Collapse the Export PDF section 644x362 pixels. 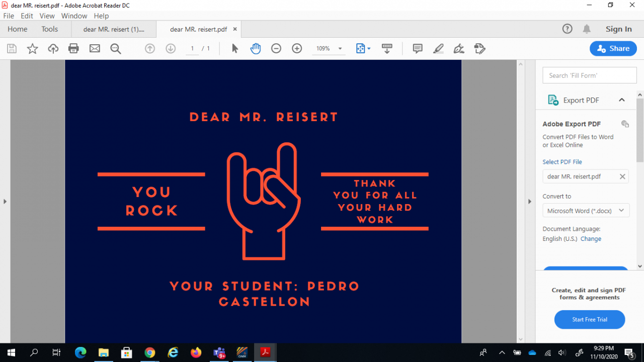tap(622, 100)
